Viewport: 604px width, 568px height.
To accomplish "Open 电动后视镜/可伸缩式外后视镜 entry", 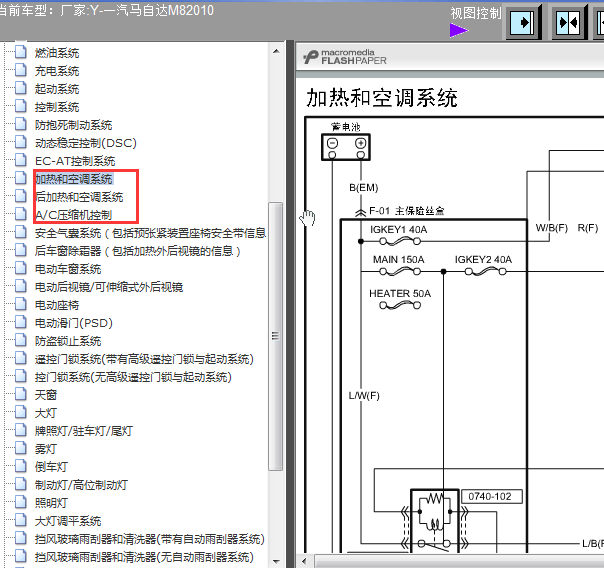I will click(x=109, y=287).
